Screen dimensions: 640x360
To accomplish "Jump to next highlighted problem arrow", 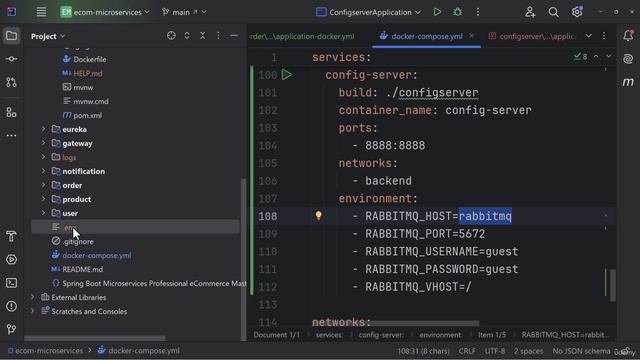I will tap(609, 56).
